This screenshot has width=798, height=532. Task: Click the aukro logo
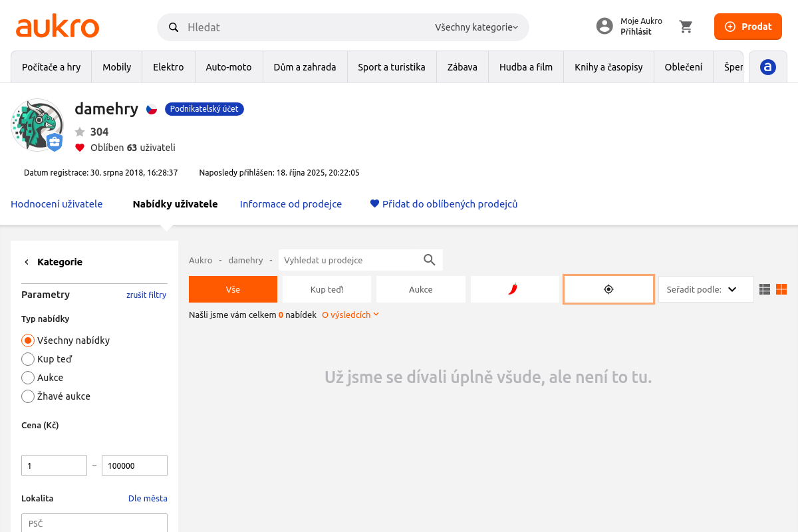57,27
